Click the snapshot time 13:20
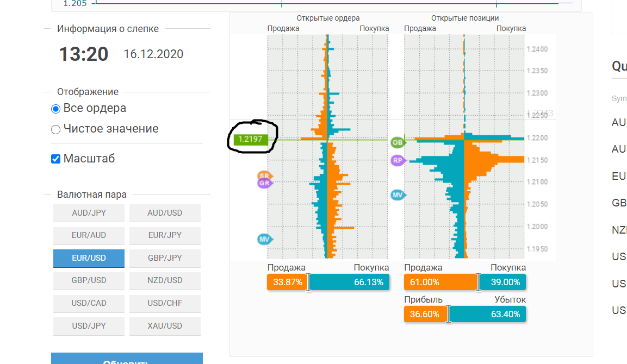The image size is (627, 364). coord(84,54)
